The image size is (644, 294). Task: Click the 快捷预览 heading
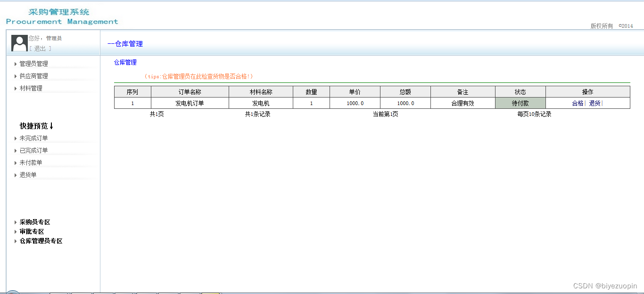[37, 126]
